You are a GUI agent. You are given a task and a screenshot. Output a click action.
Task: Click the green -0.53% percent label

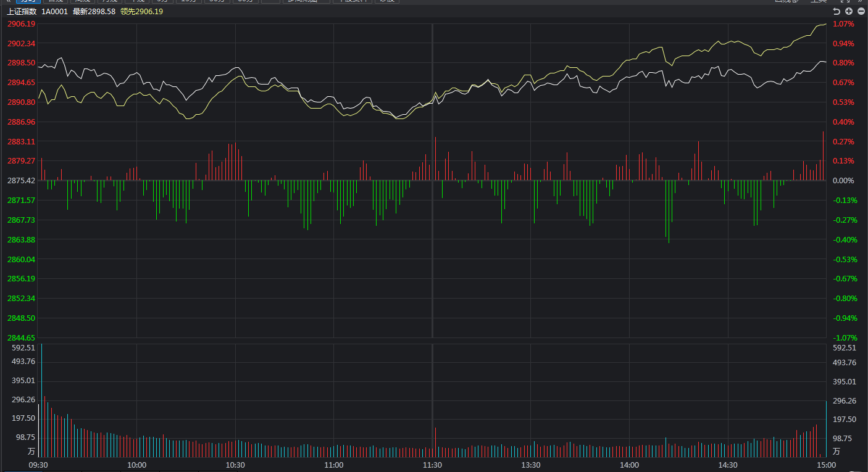click(845, 259)
